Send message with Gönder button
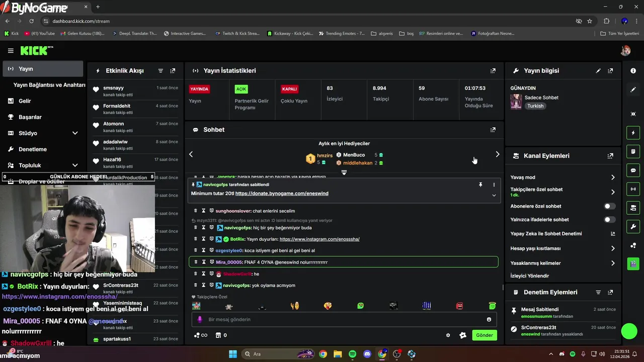644x362 pixels. pos(485,335)
